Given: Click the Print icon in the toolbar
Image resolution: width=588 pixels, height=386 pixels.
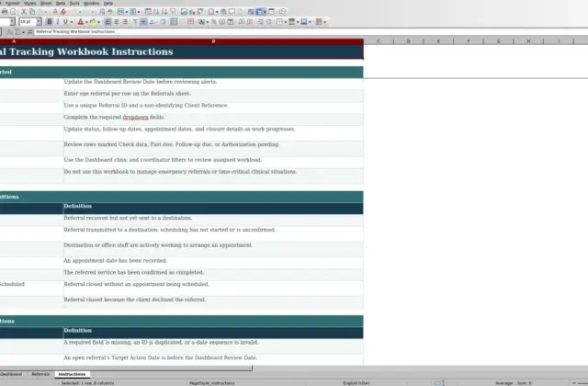Looking at the screenshot, I should click(5, 12).
